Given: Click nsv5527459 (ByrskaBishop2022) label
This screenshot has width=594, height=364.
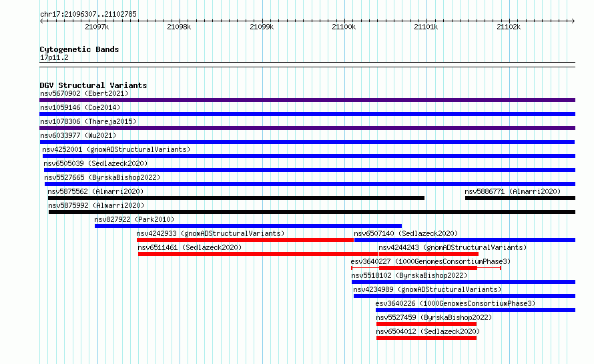Looking at the screenshot, I should [x=434, y=317].
